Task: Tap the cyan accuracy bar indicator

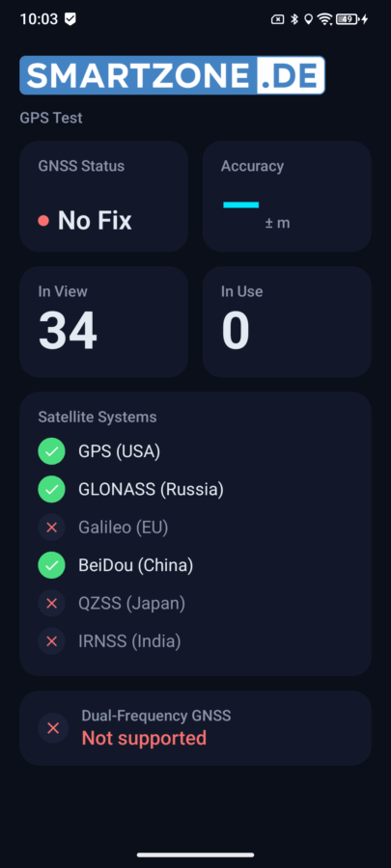Action: pyautogui.click(x=241, y=204)
